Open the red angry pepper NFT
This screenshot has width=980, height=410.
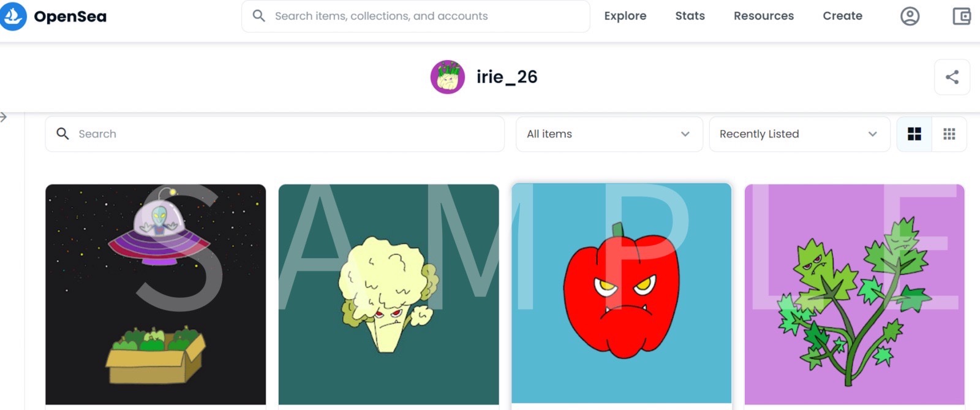[x=622, y=294]
